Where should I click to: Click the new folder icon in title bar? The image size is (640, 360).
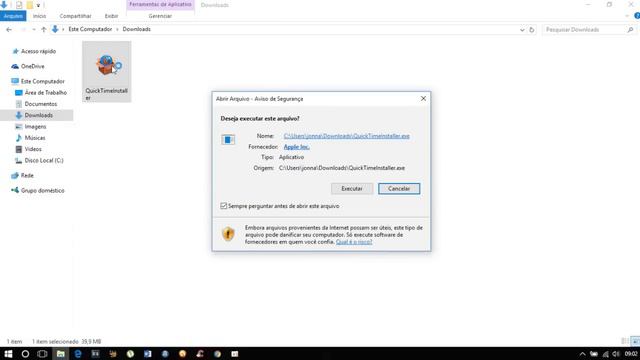pos(30,5)
